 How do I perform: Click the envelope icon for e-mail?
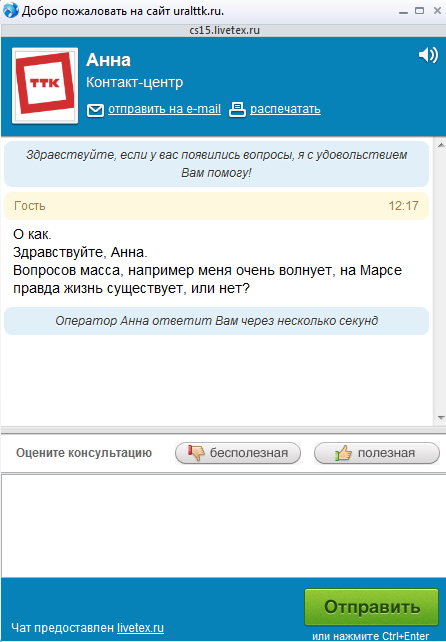click(x=95, y=110)
